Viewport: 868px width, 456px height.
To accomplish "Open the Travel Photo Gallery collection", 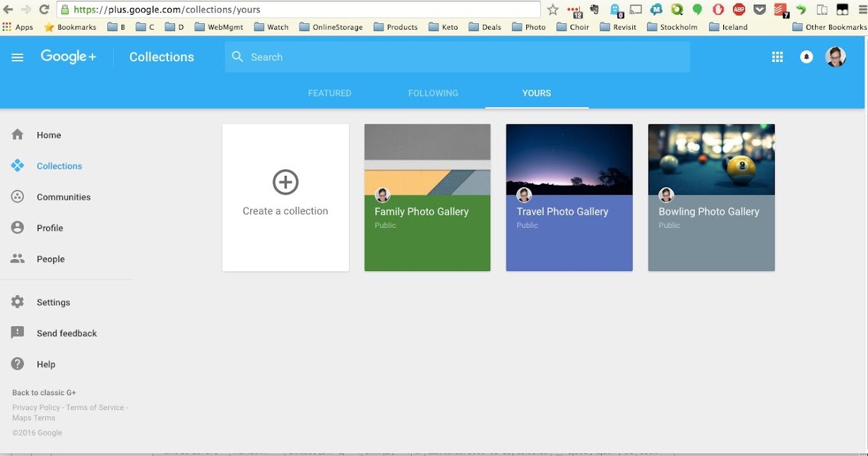I will [569, 198].
